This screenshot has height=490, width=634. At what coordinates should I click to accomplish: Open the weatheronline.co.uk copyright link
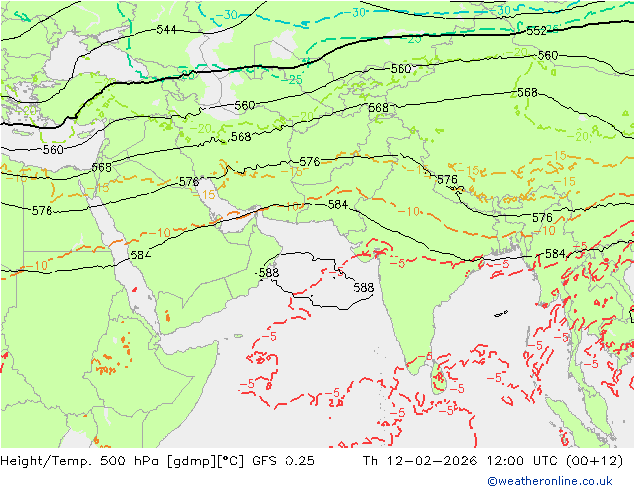coord(550,481)
